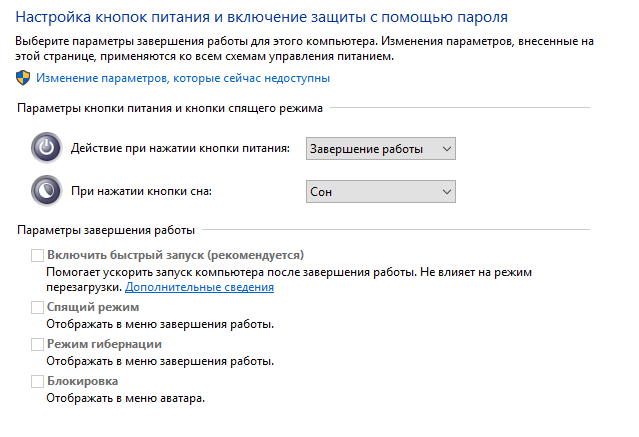This screenshot has height=437, width=639.
Task: Click the 'Спящий режим' label text
Action: point(93,307)
